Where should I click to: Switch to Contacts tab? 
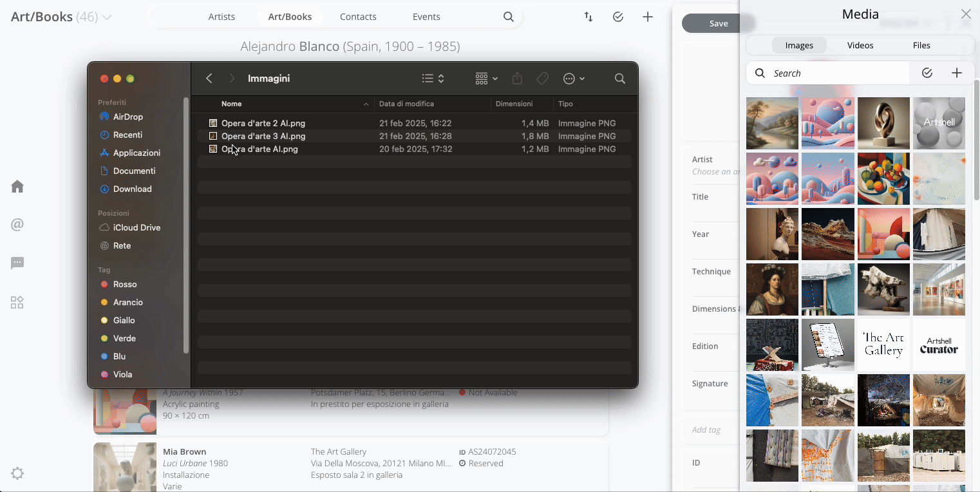[x=358, y=17]
